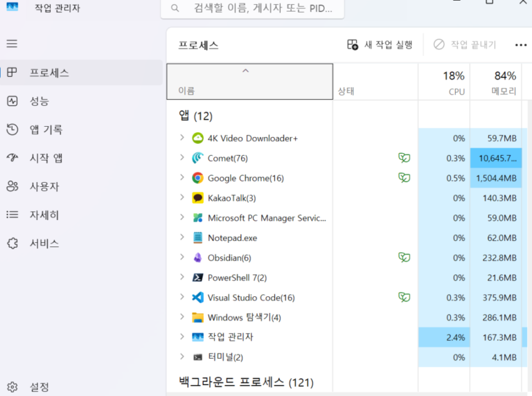Click the Comet app icon
The height and width of the screenshot is (396, 532).
click(x=198, y=158)
